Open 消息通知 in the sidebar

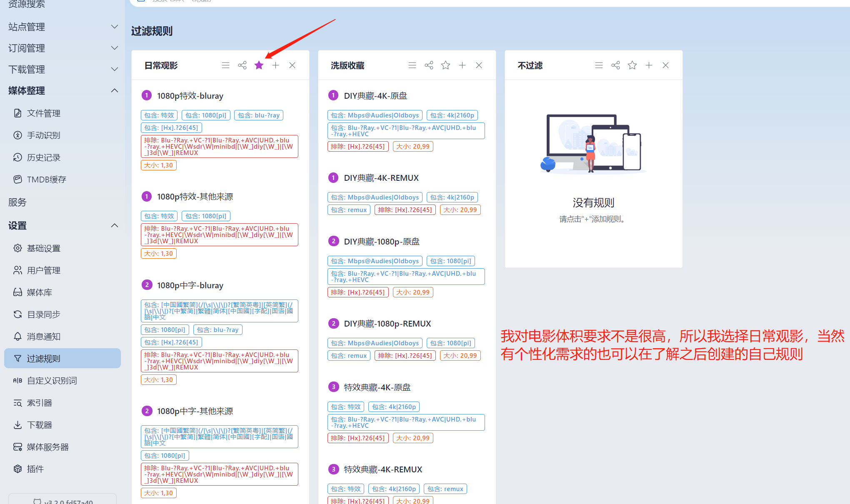tap(62, 337)
